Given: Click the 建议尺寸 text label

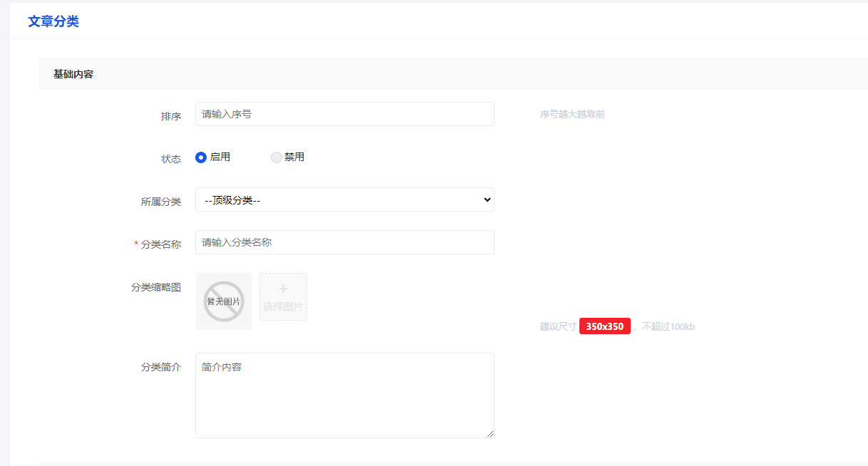Looking at the screenshot, I should [558, 326].
